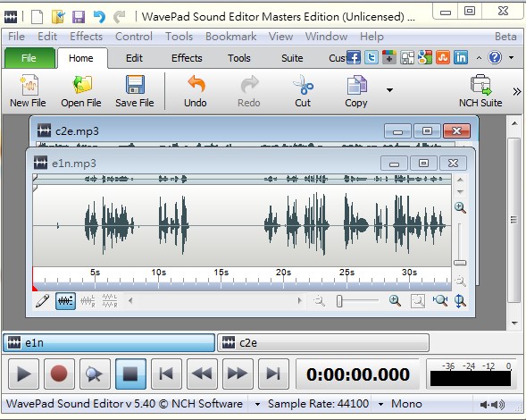Image resolution: width=526 pixels, height=420 pixels.
Task: Click quick-access grey redo arrow
Action: tap(119, 17)
